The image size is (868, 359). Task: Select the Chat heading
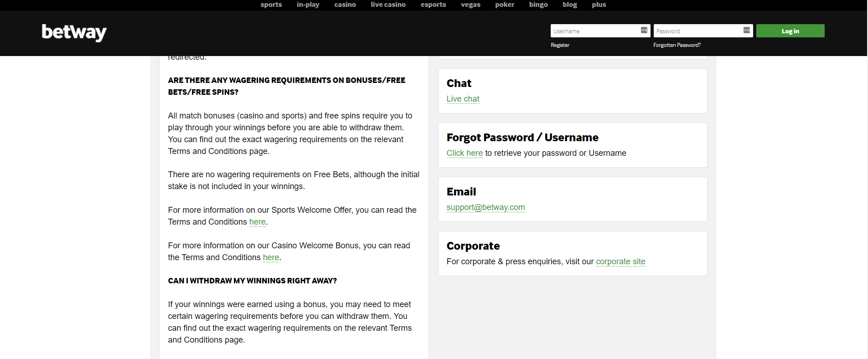(x=459, y=83)
